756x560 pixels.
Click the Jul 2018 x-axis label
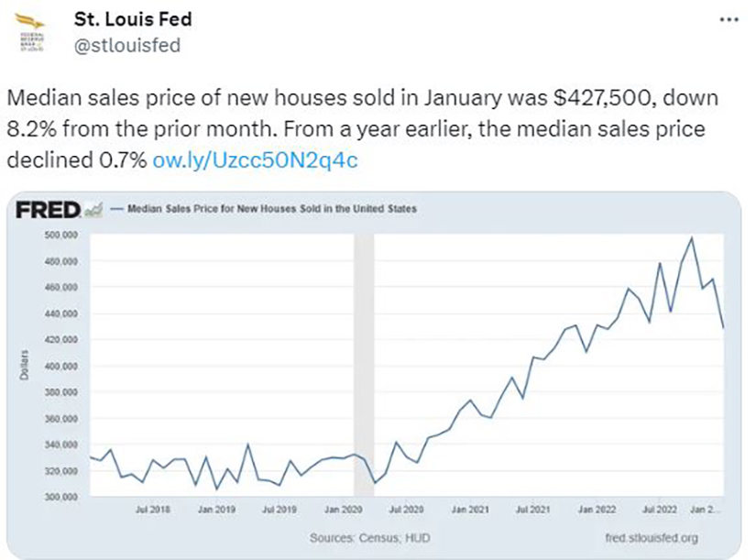[152, 507]
